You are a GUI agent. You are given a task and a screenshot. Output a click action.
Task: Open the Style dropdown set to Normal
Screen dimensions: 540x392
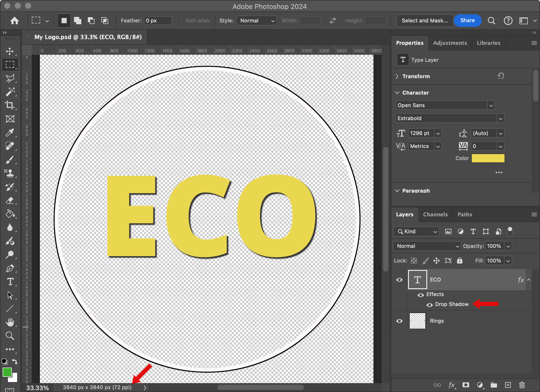(x=257, y=21)
